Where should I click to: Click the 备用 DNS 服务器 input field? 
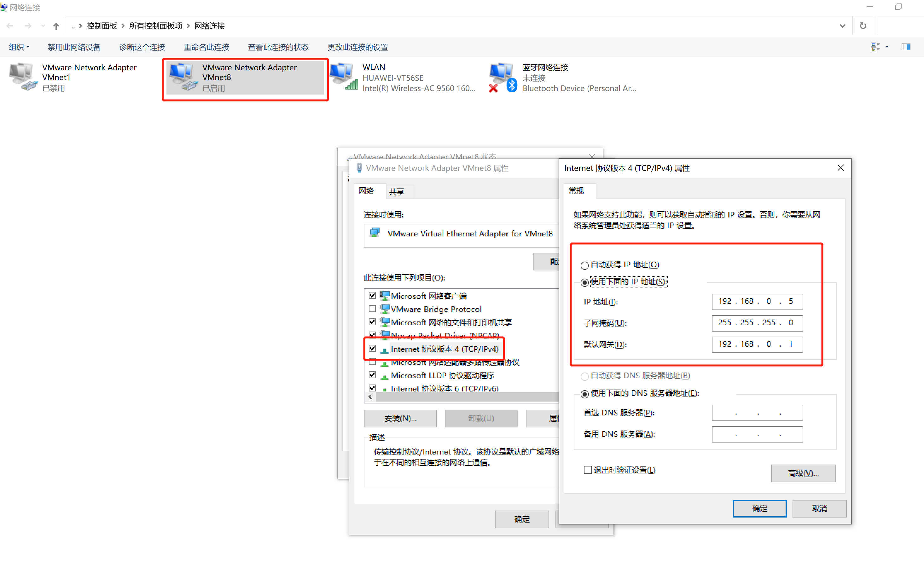pos(757,434)
